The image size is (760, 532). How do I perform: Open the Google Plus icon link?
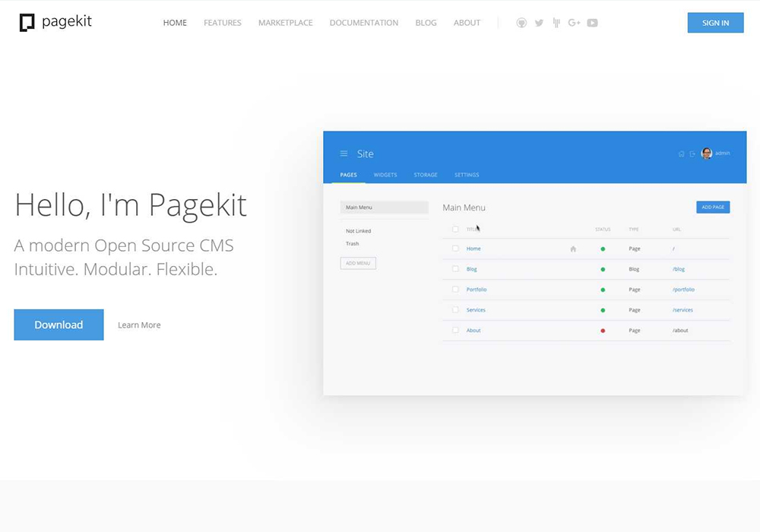[x=575, y=23]
